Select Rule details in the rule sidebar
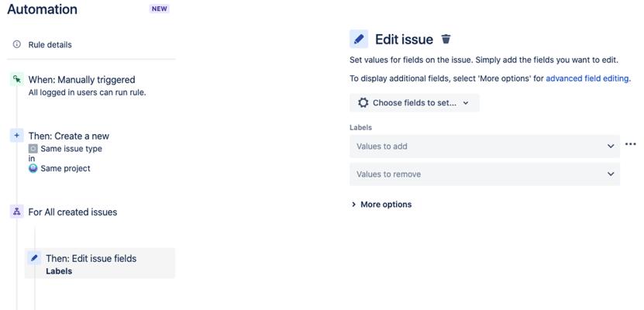644x310 pixels. click(50, 45)
